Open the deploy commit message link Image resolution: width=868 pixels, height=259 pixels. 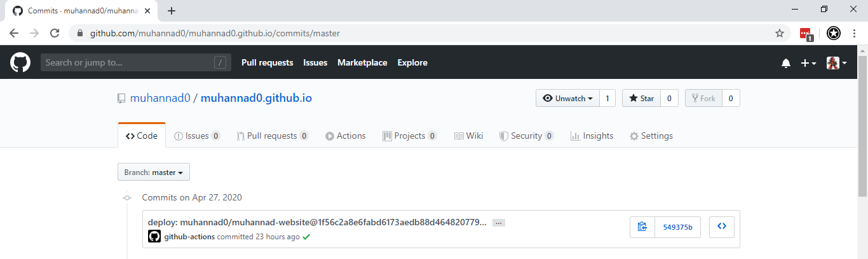point(317,223)
